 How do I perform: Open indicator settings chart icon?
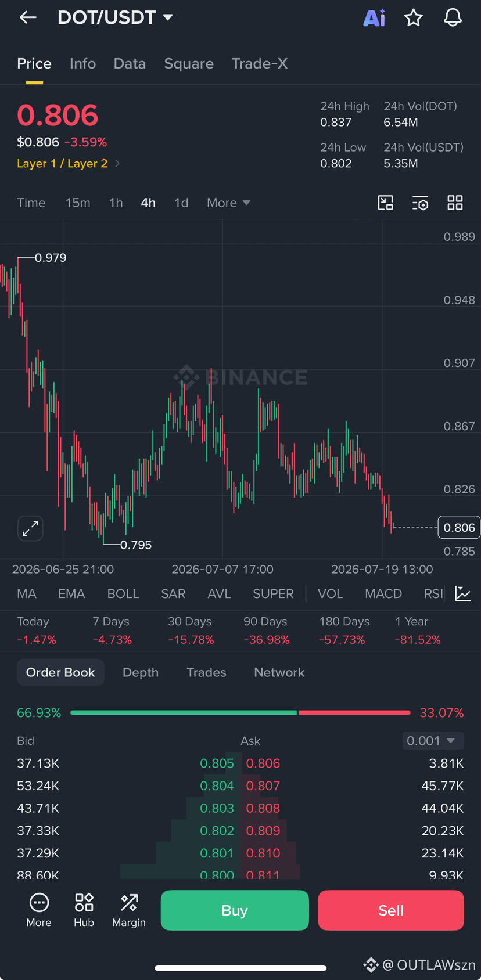(463, 593)
